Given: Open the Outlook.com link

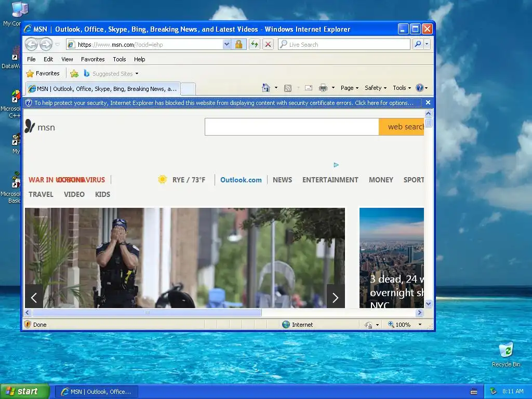Looking at the screenshot, I should coord(241,180).
